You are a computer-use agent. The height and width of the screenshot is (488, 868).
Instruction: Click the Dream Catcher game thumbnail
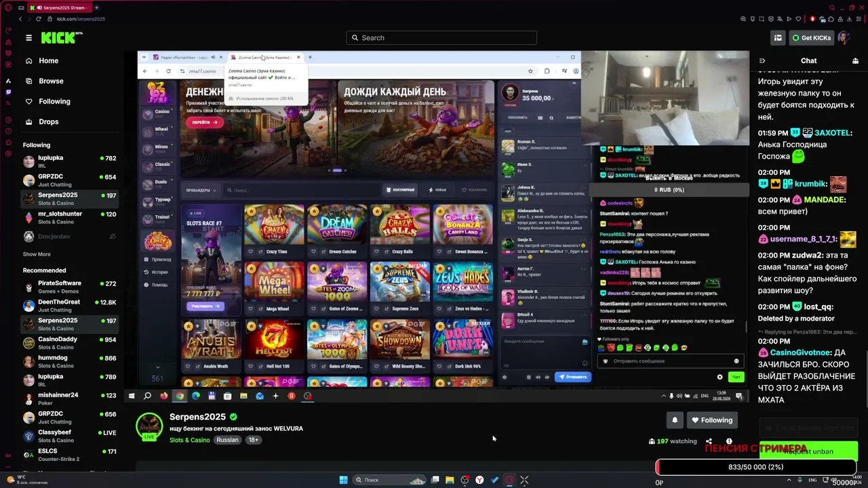coord(337,224)
